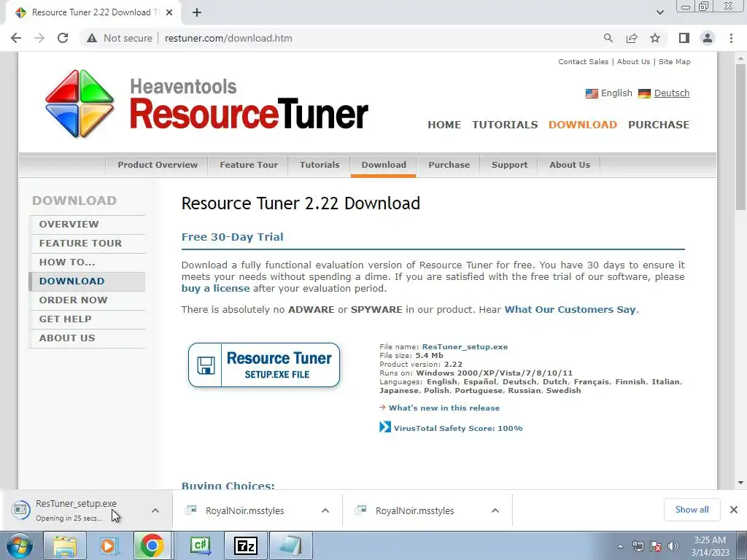Click the US flag icon next to English
The height and width of the screenshot is (560, 747).
592,93
